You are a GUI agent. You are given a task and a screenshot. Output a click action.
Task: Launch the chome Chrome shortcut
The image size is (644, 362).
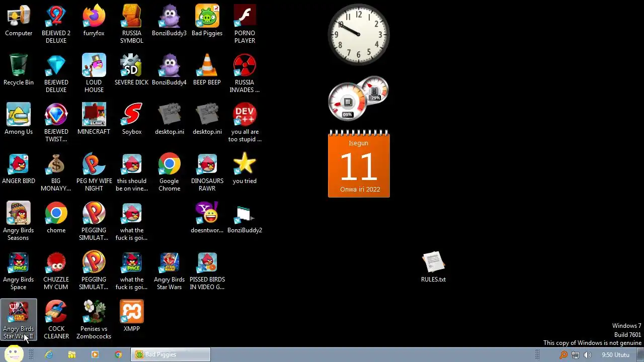[x=56, y=218]
